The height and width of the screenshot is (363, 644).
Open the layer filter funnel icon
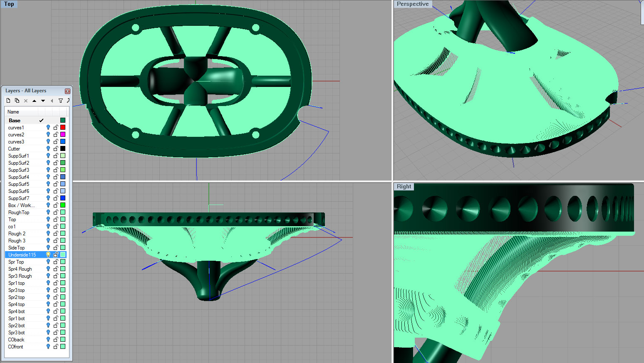pyautogui.click(x=60, y=101)
